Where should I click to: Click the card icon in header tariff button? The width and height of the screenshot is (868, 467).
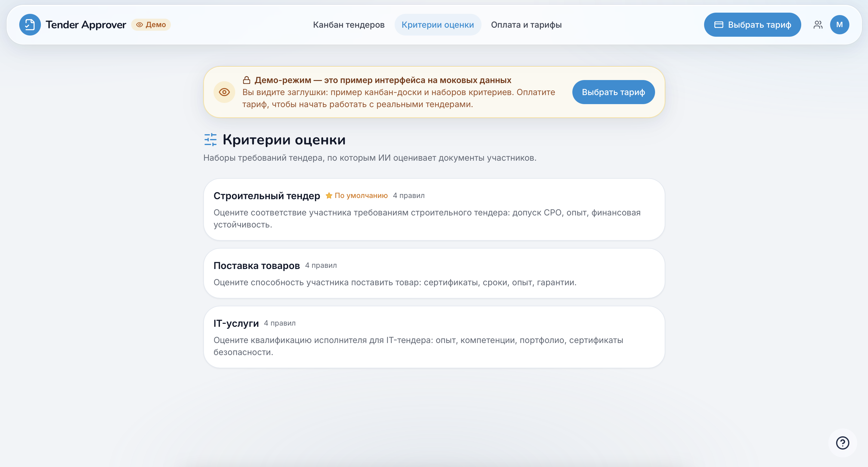[719, 25]
